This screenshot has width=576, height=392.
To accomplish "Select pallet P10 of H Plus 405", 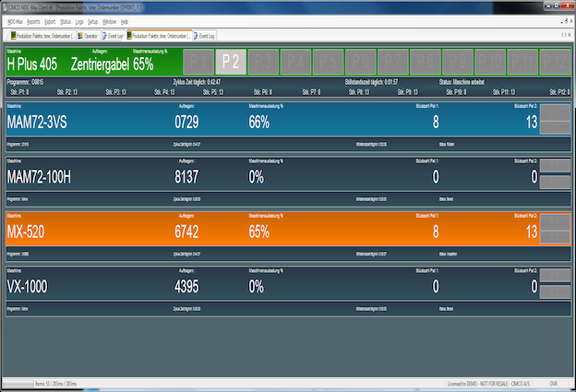I will [x=490, y=62].
